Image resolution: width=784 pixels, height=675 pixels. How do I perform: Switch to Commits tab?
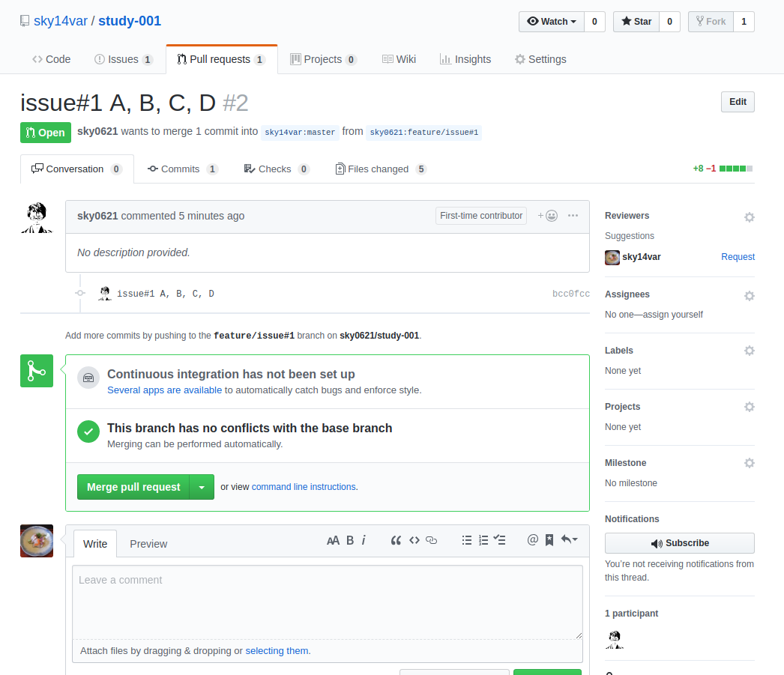(x=182, y=169)
